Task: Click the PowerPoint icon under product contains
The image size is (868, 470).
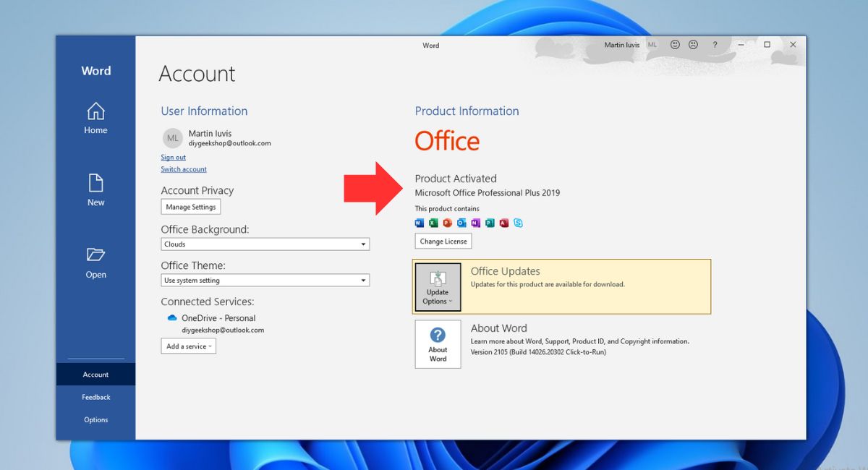Action: point(447,223)
